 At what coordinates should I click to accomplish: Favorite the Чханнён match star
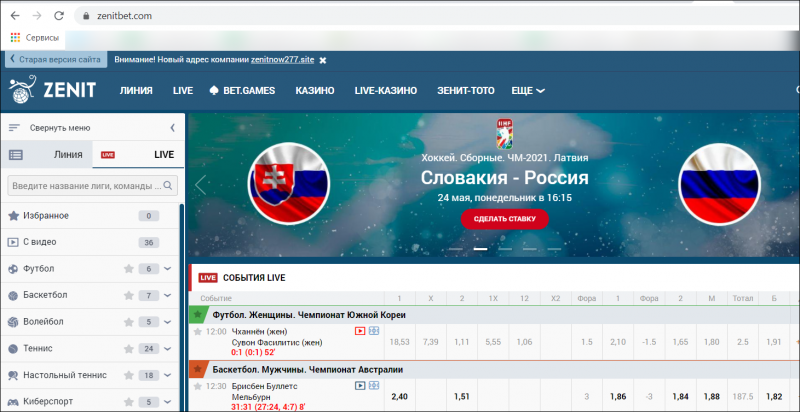tap(198, 331)
